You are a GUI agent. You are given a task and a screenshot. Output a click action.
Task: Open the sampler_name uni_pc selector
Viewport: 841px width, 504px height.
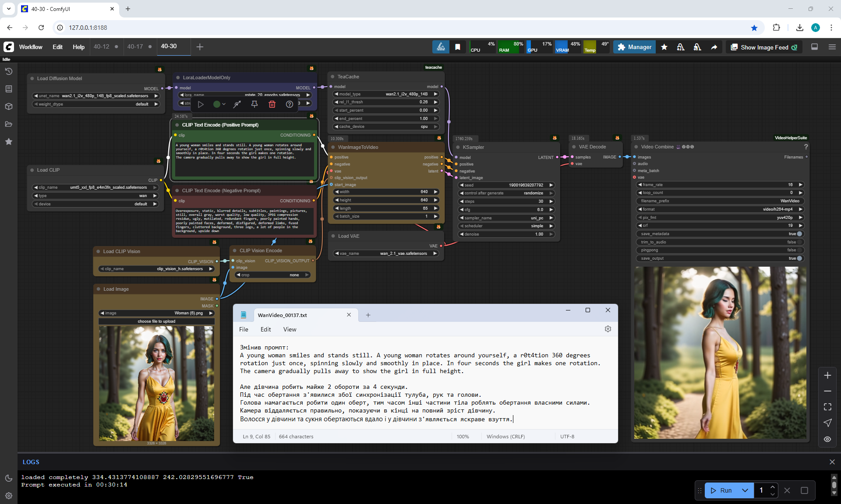pos(506,218)
